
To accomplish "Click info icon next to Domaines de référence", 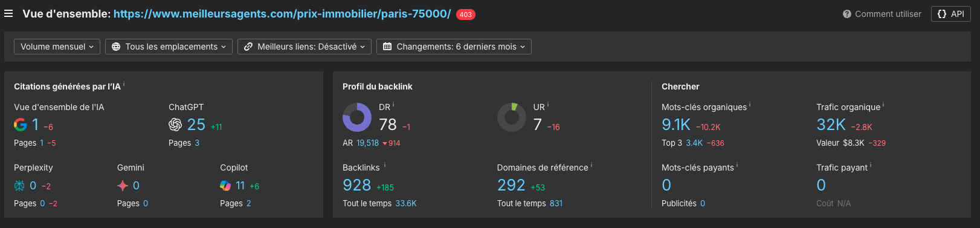I will pyautogui.click(x=592, y=165).
